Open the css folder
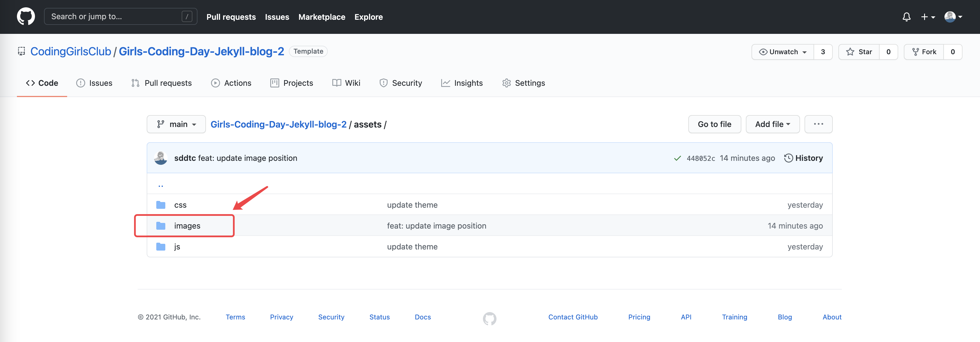This screenshot has width=980, height=342. tap(180, 205)
